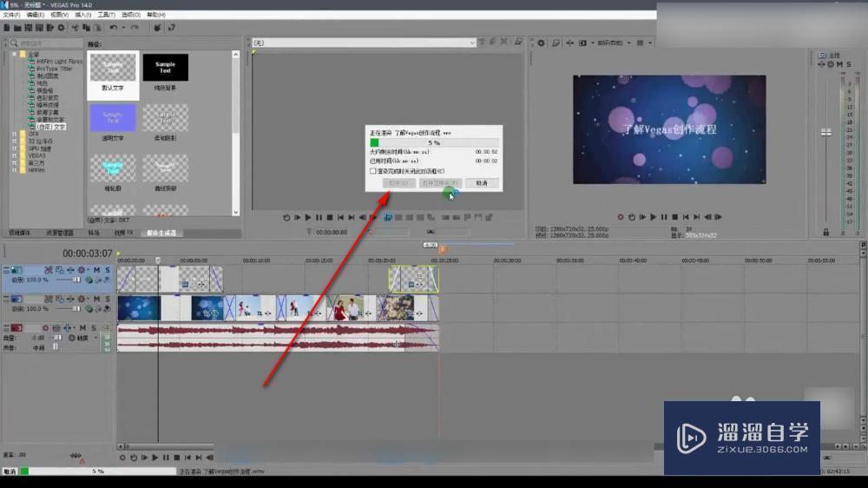868x488 pixels.
Task: Switch to the 转场 tab
Action: pos(94,234)
